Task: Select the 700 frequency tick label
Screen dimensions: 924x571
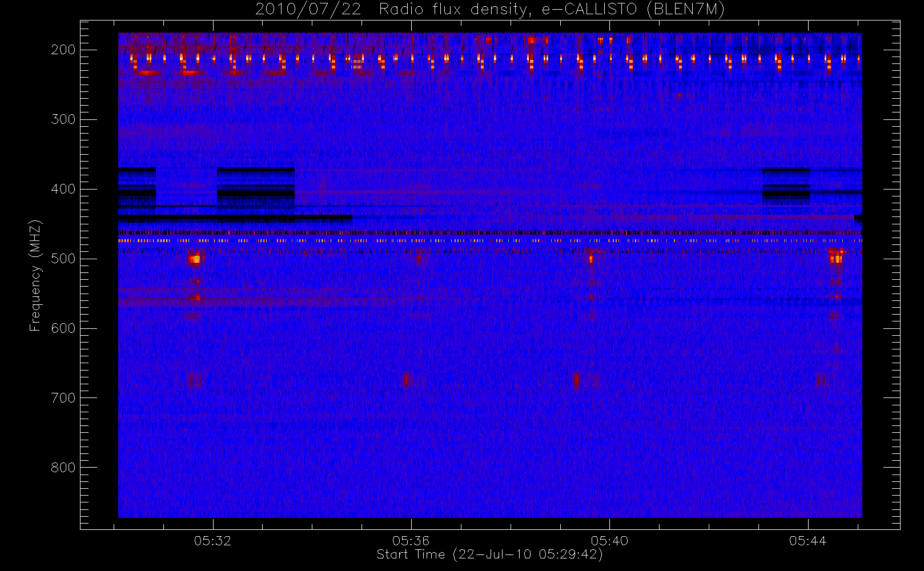Action: point(63,398)
